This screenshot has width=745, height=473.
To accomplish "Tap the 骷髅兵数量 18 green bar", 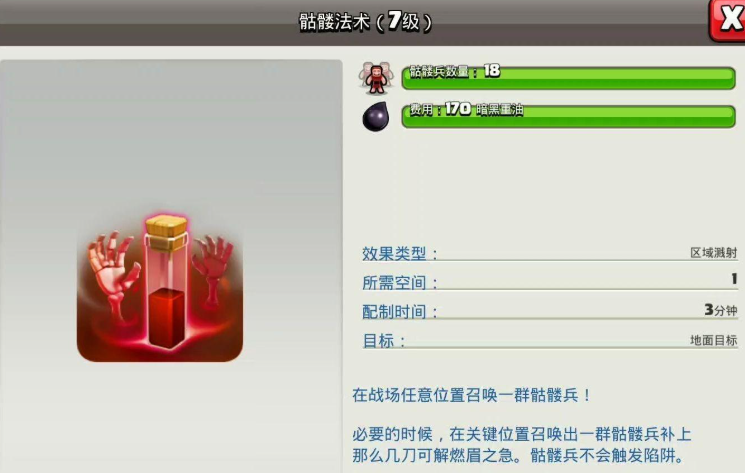I will (568, 77).
